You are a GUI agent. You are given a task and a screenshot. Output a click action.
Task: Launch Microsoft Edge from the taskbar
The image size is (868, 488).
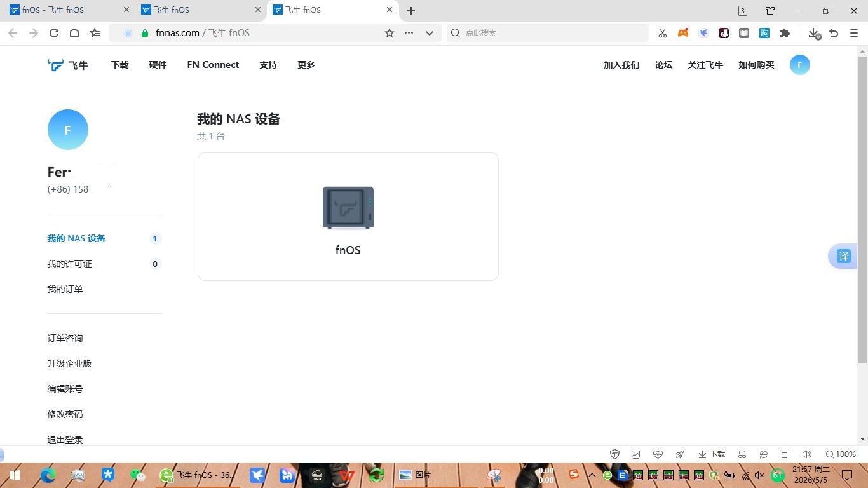[x=48, y=475]
